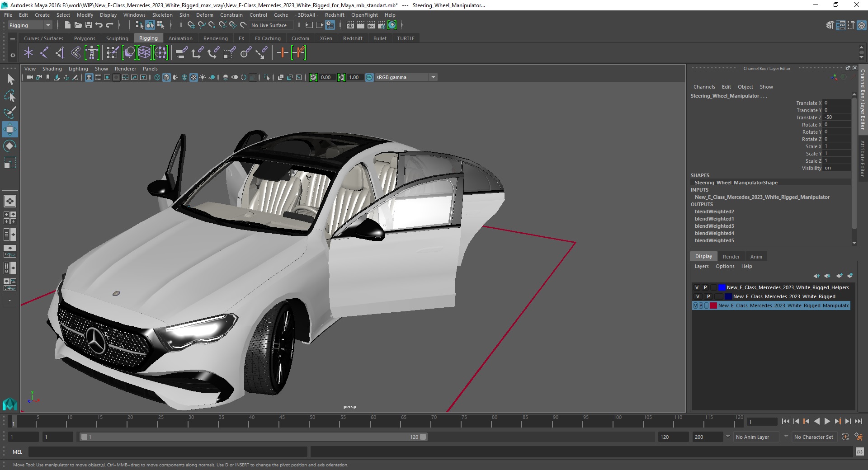868x470 pixels.
Task: Open the No Anim Layer dropdown
Action: pos(757,437)
